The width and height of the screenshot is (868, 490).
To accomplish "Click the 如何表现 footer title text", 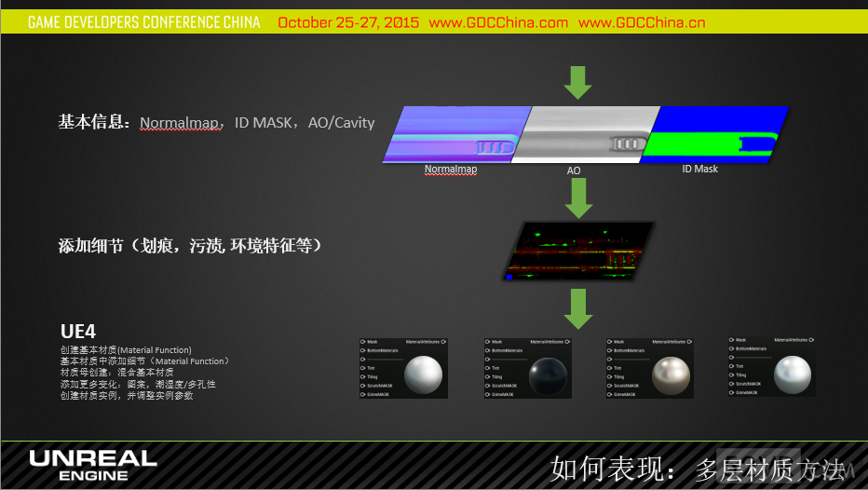I will click(613, 470).
